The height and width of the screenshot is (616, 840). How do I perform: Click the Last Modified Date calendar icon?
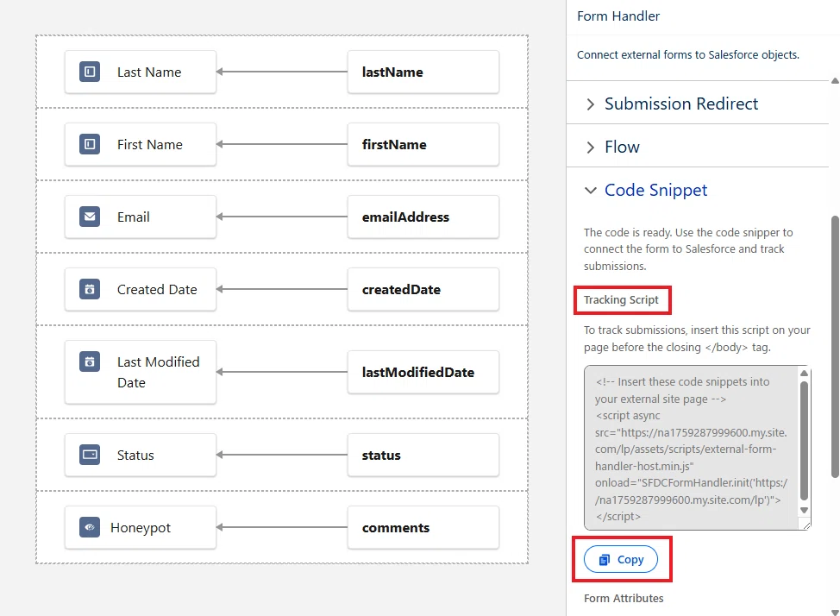click(x=90, y=361)
